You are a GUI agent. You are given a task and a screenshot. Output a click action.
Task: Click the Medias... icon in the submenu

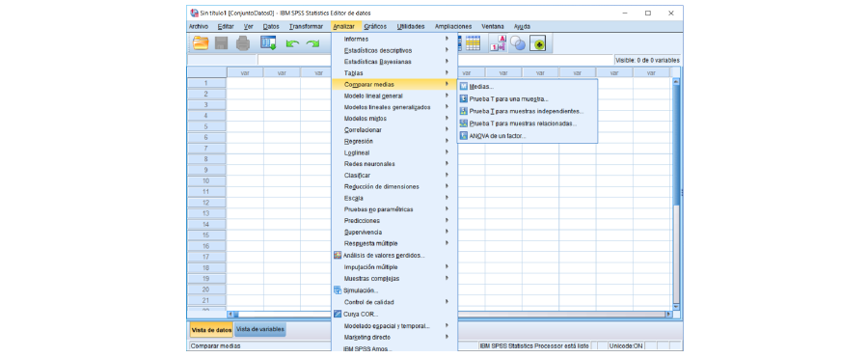[x=464, y=87]
